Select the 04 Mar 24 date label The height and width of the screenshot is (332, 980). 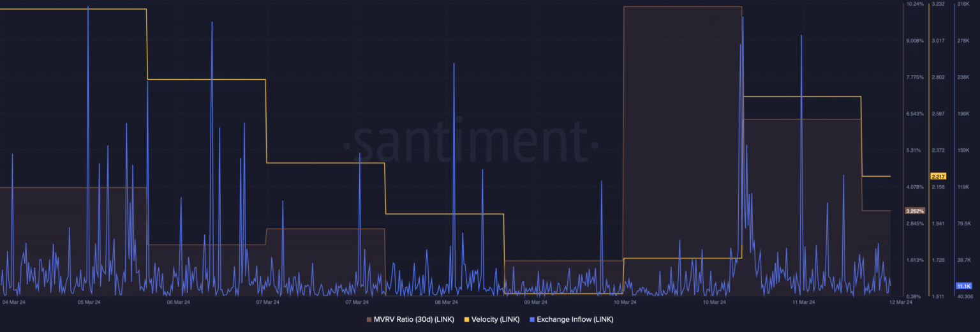14,303
